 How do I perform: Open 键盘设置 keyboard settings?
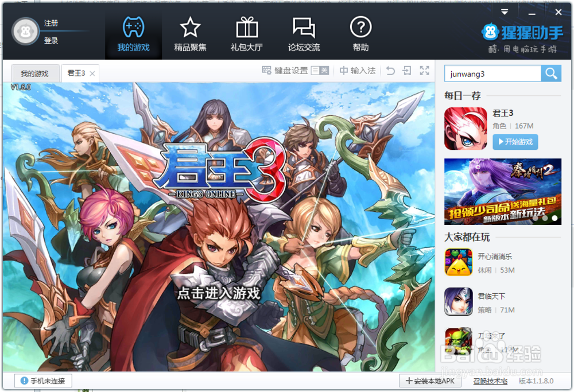(x=285, y=70)
